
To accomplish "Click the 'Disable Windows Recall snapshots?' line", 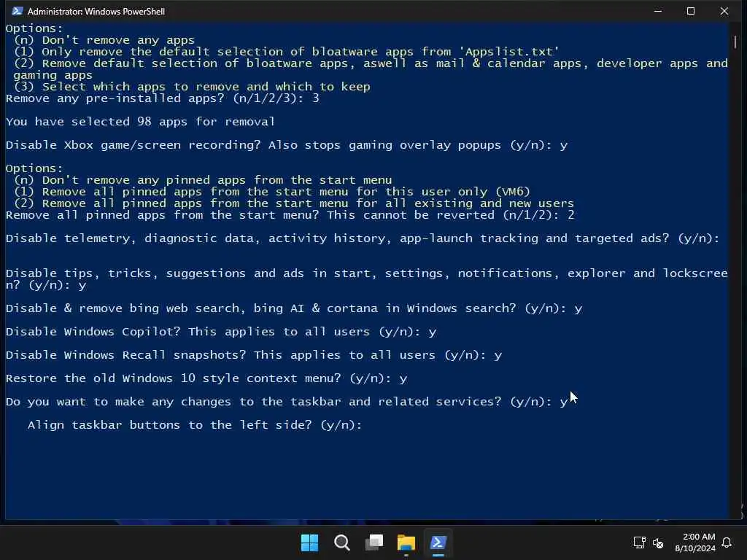I will click(x=254, y=355).
